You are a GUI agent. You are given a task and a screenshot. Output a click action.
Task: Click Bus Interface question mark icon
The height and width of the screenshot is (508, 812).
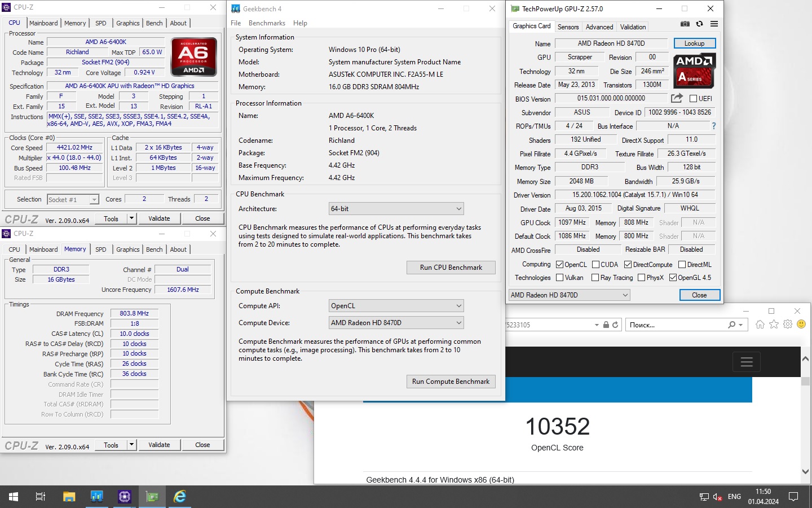tap(714, 126)
